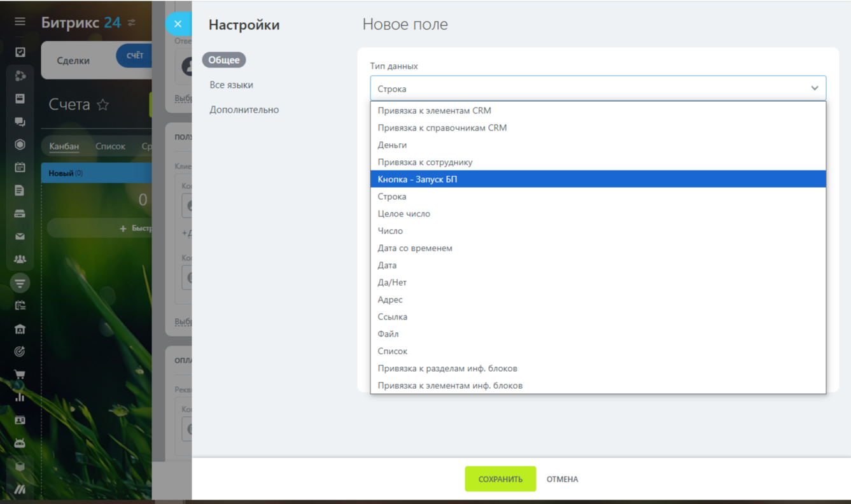Click the Tasks checkmark icon in the sidebar
This screenshot has width=851, height=504.
[x=20, y=52]
